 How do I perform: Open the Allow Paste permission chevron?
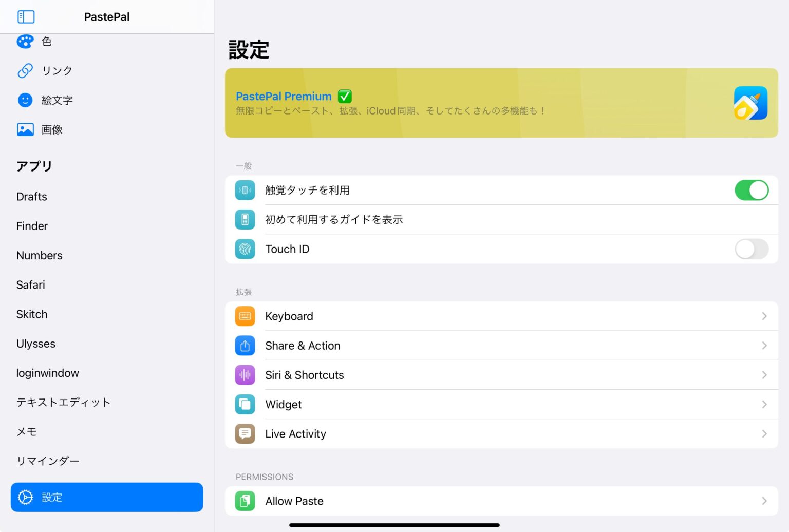(x=764, y=501)
